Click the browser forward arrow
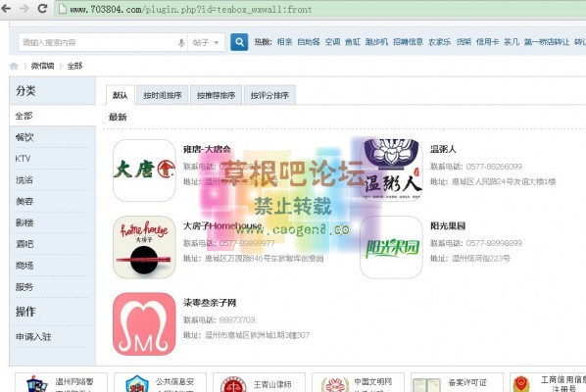Image resolution: width=586 pixels, height=392 pixels. tap(24, 8)
